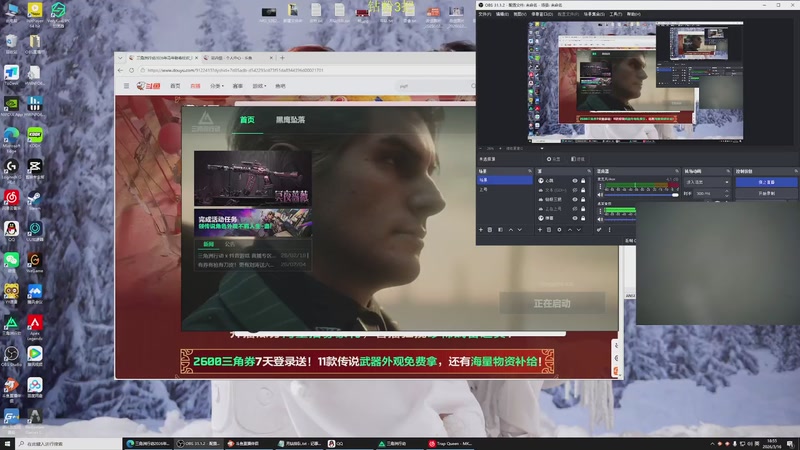The image size is (800, 450).
Task: Open 帮助 menu in OBS menu bar
Action: [633, 14]
